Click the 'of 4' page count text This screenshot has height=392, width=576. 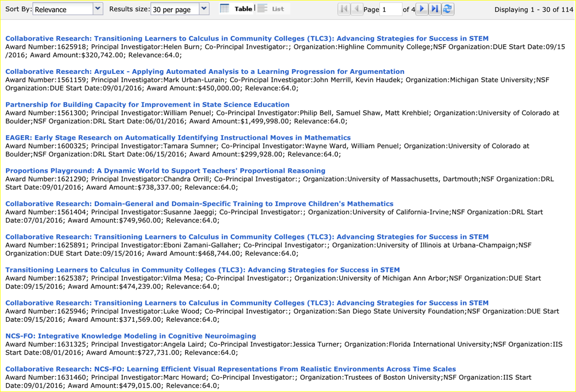(409, 10)
